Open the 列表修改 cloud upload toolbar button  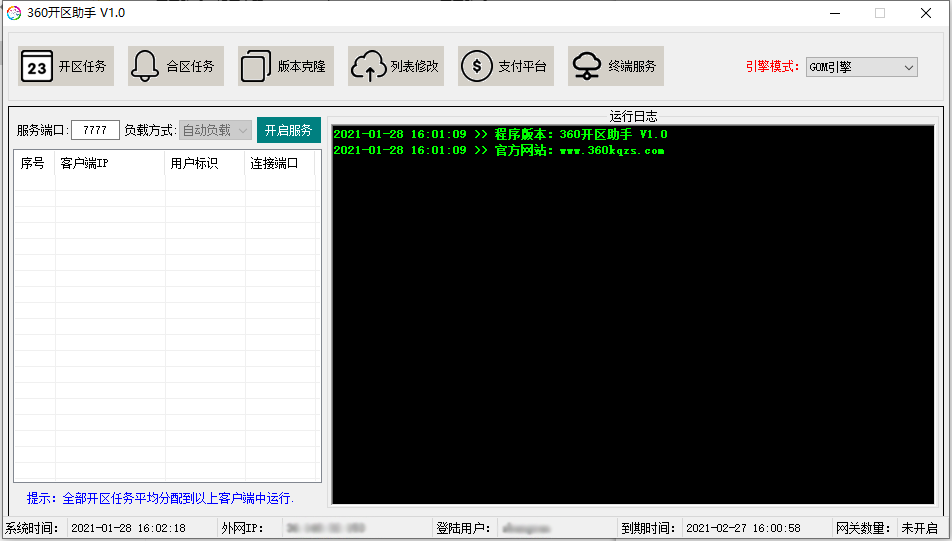(x=395, y=66)
